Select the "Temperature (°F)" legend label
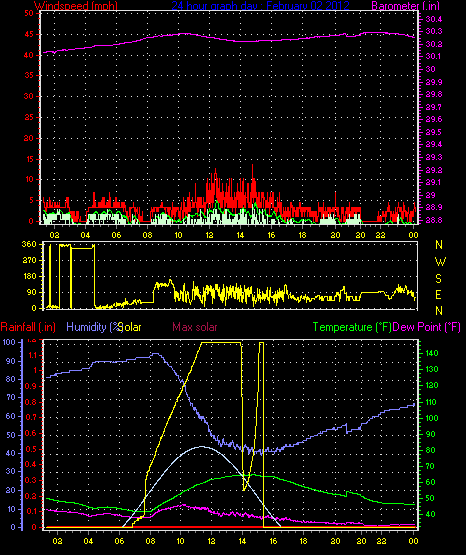 click(352, 327)
